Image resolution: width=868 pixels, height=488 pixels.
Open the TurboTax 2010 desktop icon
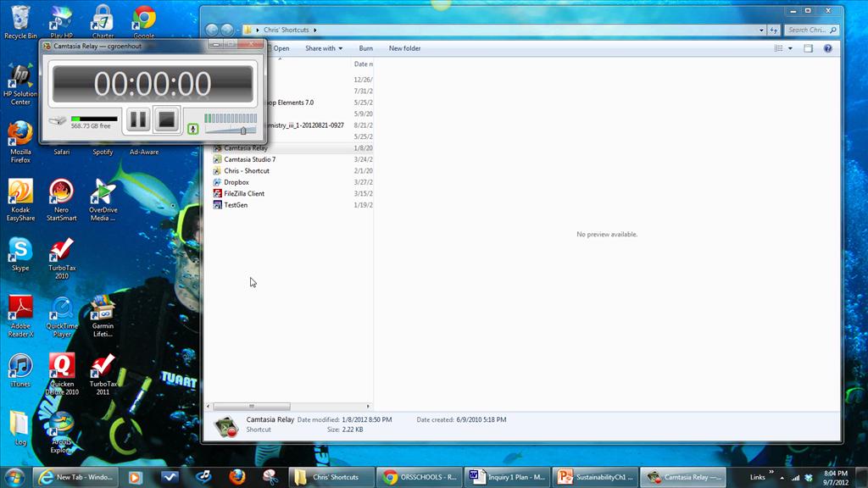point(61,258)
